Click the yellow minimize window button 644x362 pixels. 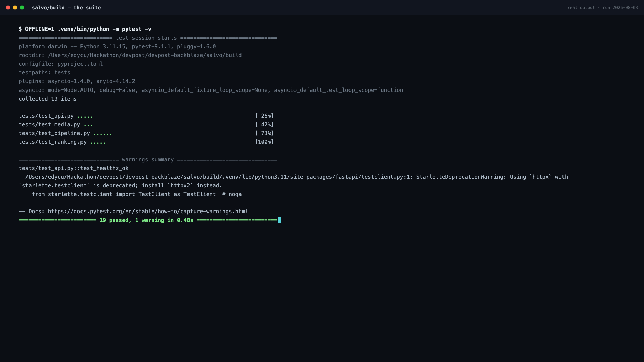pos(15,7)
